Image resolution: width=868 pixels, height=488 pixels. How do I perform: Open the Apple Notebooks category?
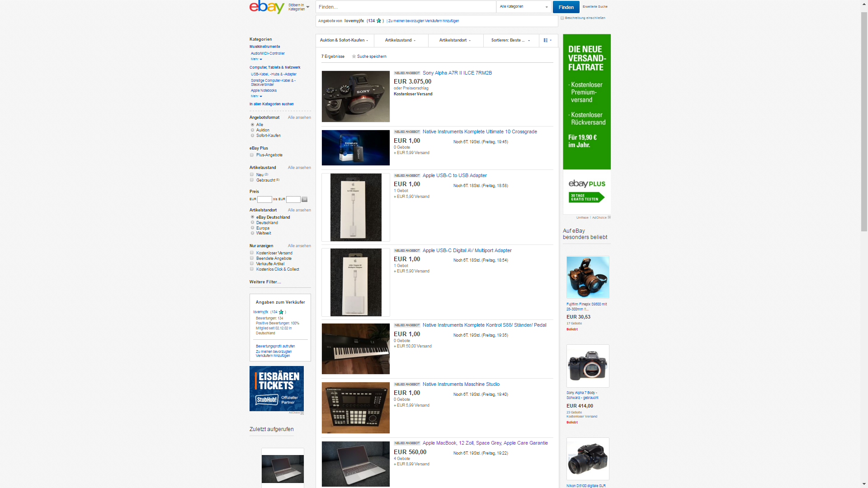(x=264, y=90)
